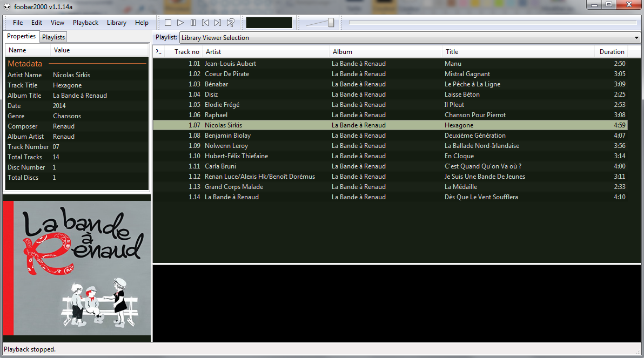Click the Album Artist property row
Viewport: 644px width, 358px height.
[77, 137]
